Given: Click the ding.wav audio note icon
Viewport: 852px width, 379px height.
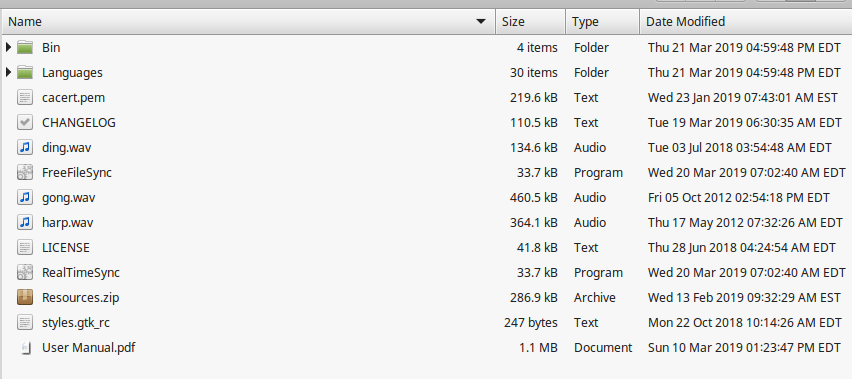Looking at the screenshot, I should click(25, 148).
